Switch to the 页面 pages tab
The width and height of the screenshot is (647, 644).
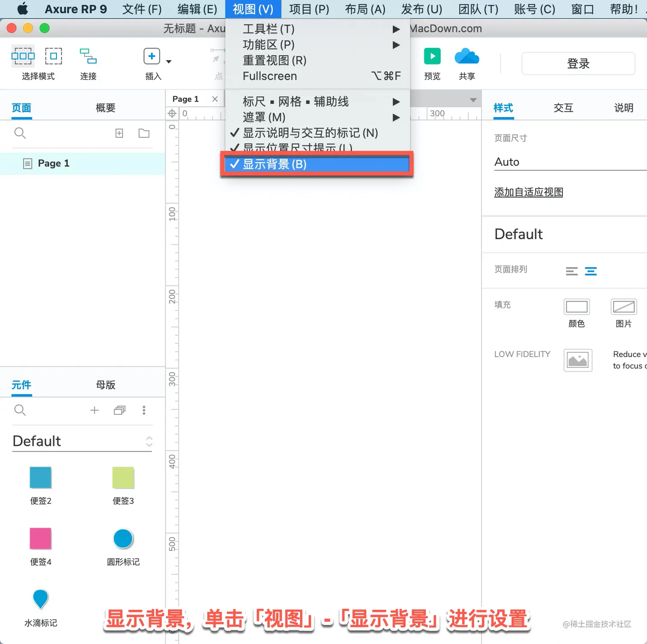click(x=21, y=108)
